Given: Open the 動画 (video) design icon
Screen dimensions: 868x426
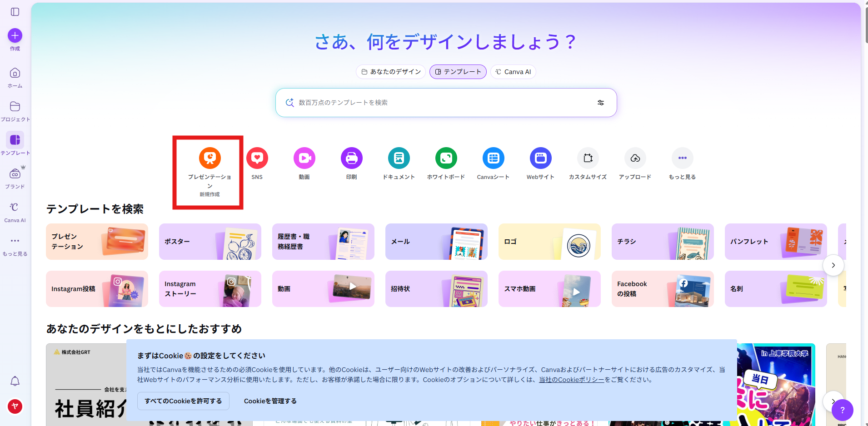Looking at the screenshot, I should tap(304, 157).
